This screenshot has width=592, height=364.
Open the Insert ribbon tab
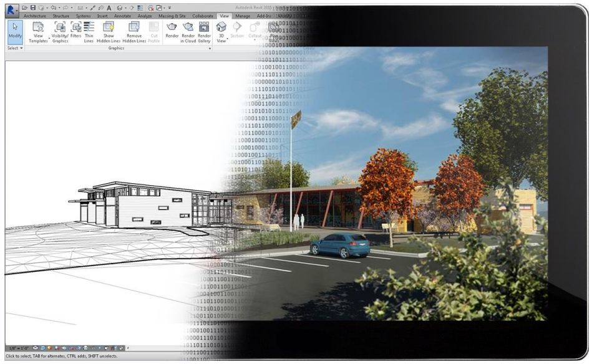coord(102,16)
